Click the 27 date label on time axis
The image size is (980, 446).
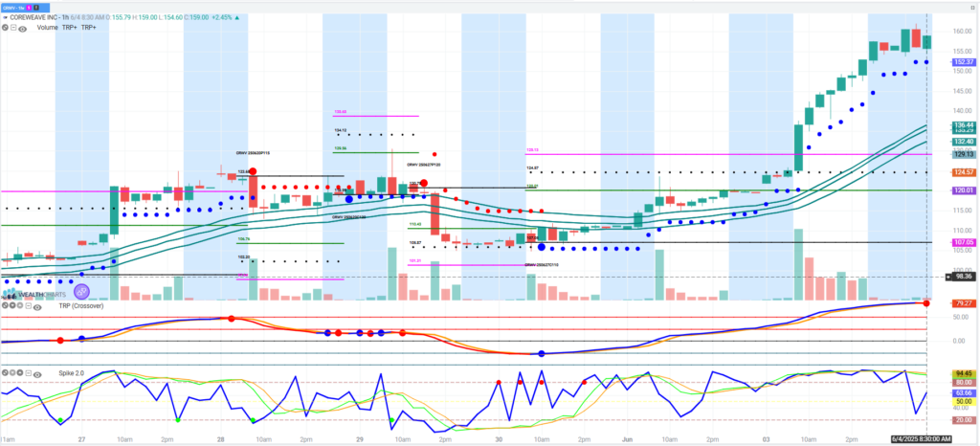82,439
